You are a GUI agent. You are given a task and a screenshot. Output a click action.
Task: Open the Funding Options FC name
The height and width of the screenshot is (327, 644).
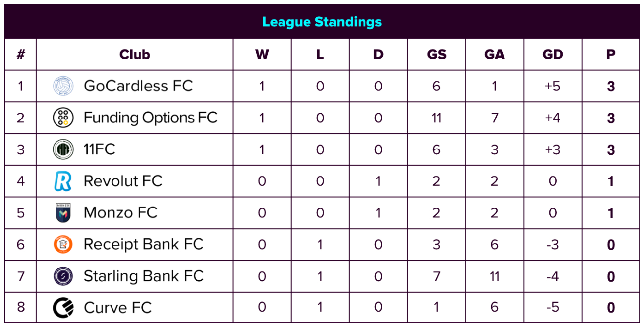coord(150,118)
